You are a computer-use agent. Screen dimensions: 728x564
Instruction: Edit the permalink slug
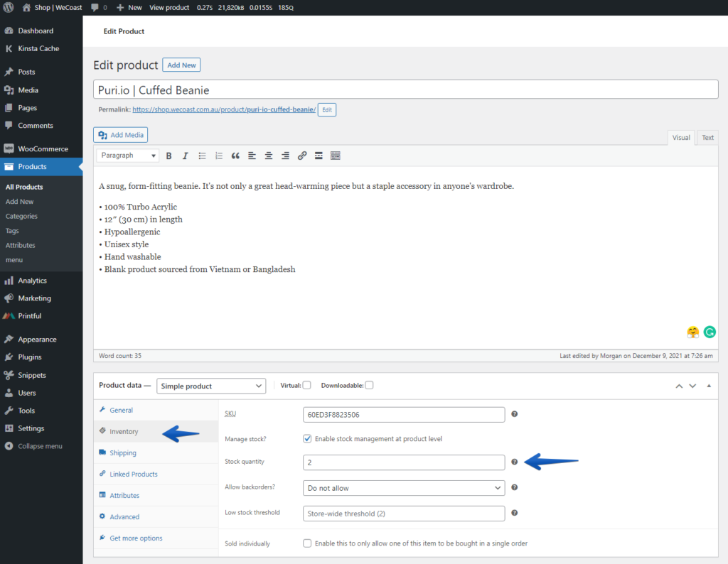click(327, 110)
